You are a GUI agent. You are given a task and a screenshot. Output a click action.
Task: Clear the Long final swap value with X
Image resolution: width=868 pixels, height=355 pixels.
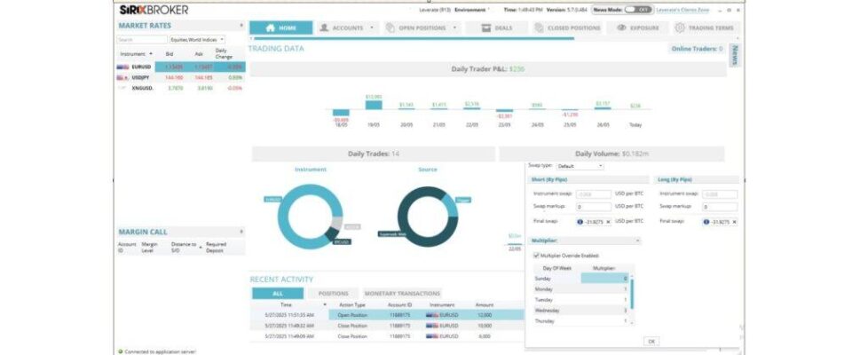point(735,221)
